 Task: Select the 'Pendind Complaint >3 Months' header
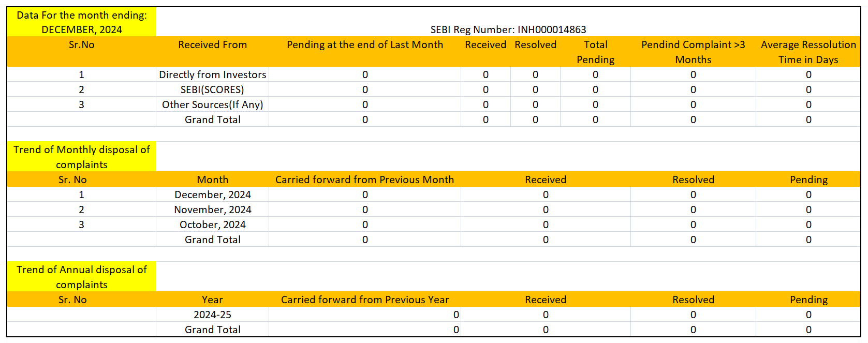[x=693, y=52]
